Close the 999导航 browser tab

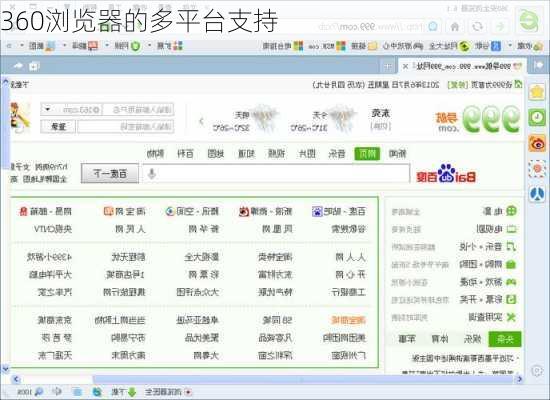pyautogui.click(x=405, y=66)
